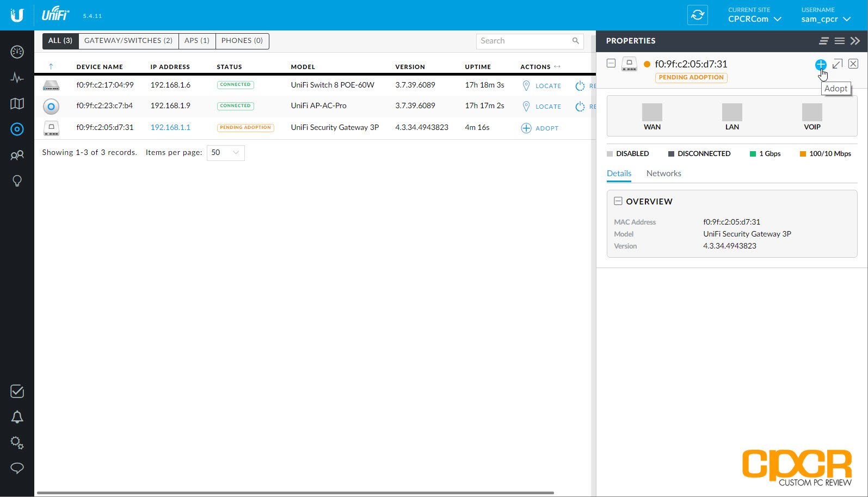This screenshot has width=868, height=497.
Task: Locate the UniFi AP-AC-Pro
Action: [x=541, y=107]
